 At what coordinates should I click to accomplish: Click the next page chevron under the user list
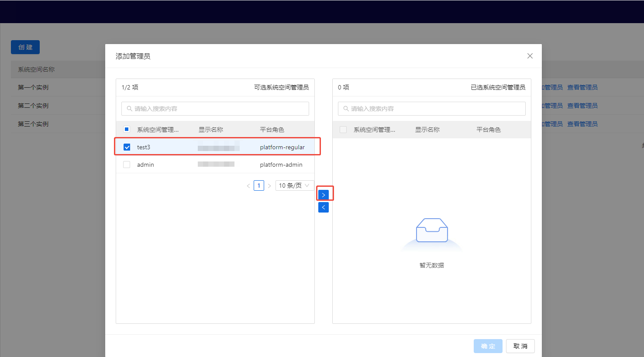point(269,185)
